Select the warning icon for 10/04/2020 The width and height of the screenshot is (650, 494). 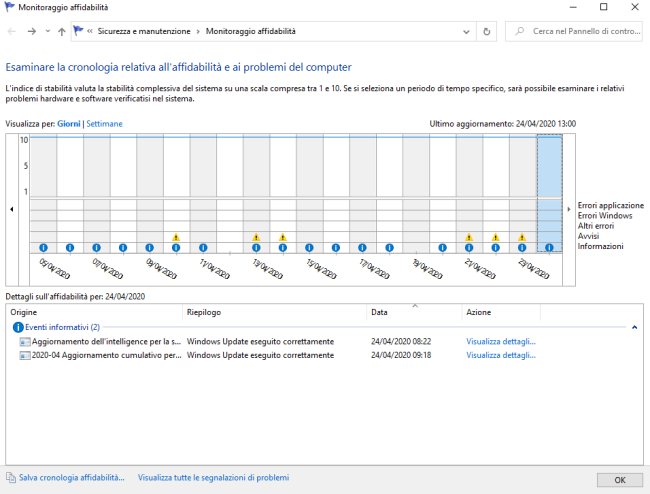pyautogui.click(x=176, y=237)
